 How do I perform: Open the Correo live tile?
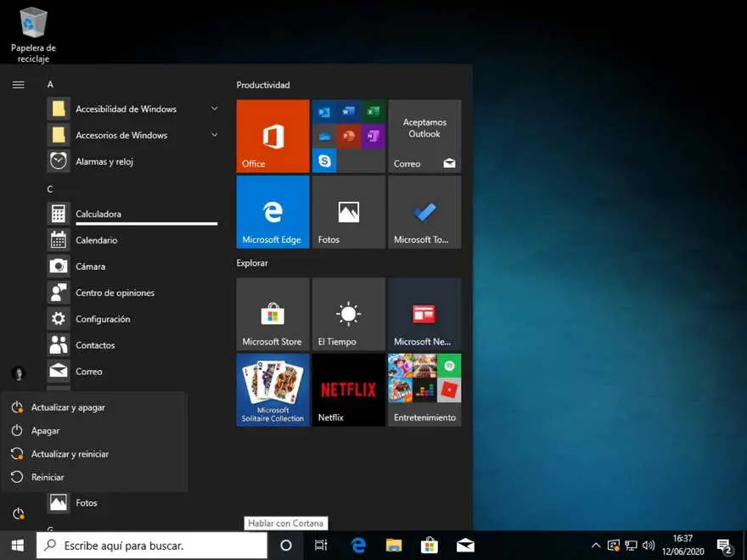[x=424, y=136]
